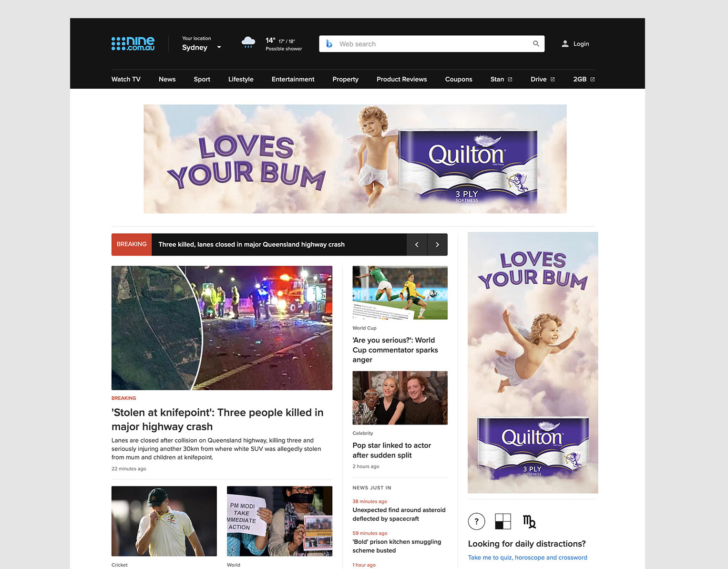Click the World category label

[x=234, y=565]
